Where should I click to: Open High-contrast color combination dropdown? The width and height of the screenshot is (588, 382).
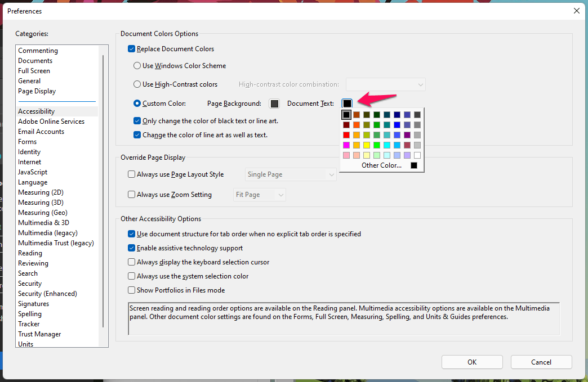click(386, 84)
